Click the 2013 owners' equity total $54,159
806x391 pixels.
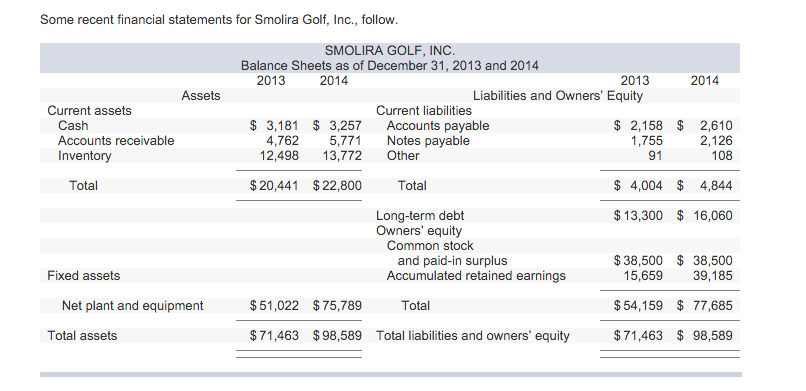point(638,306)
